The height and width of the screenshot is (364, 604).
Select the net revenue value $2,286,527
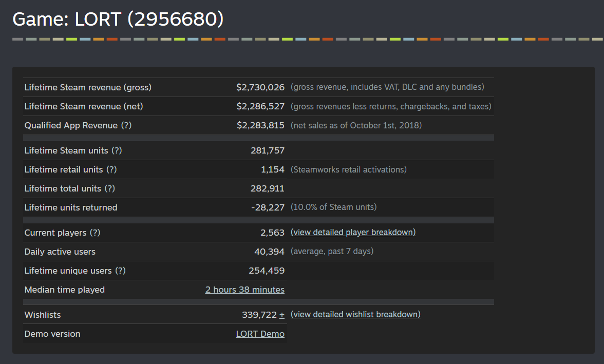click(260, 106)
